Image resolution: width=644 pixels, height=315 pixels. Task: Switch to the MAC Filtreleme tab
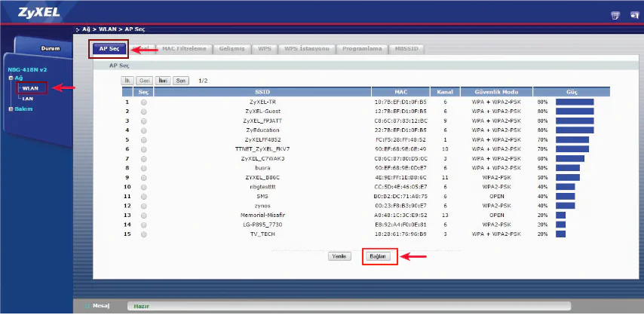[x=186, y=49]
